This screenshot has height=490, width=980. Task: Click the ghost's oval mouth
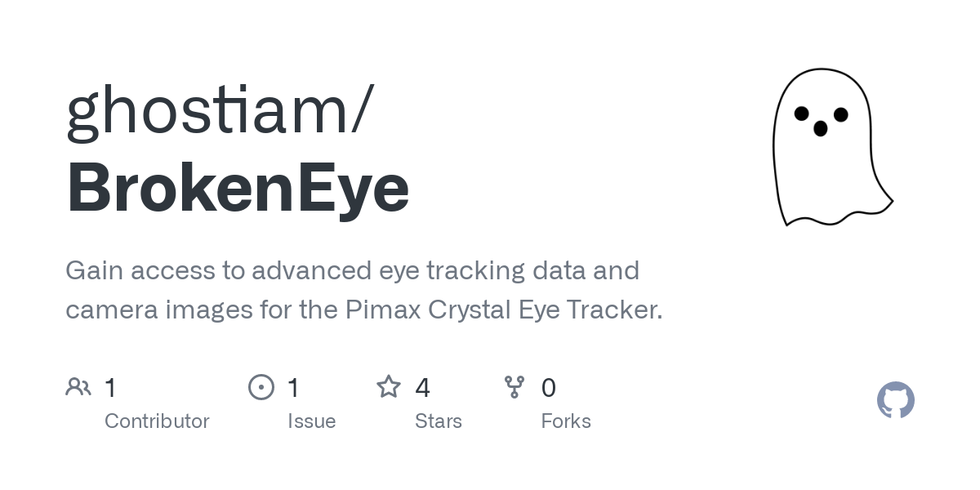coord(821,128)
